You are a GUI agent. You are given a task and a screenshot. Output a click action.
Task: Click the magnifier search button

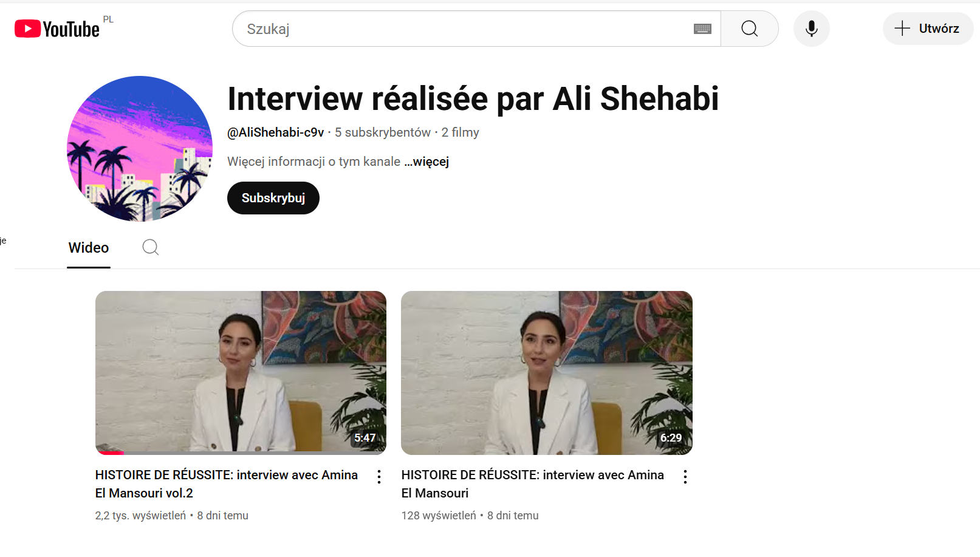pyautogui.click(x=750, y=29)
